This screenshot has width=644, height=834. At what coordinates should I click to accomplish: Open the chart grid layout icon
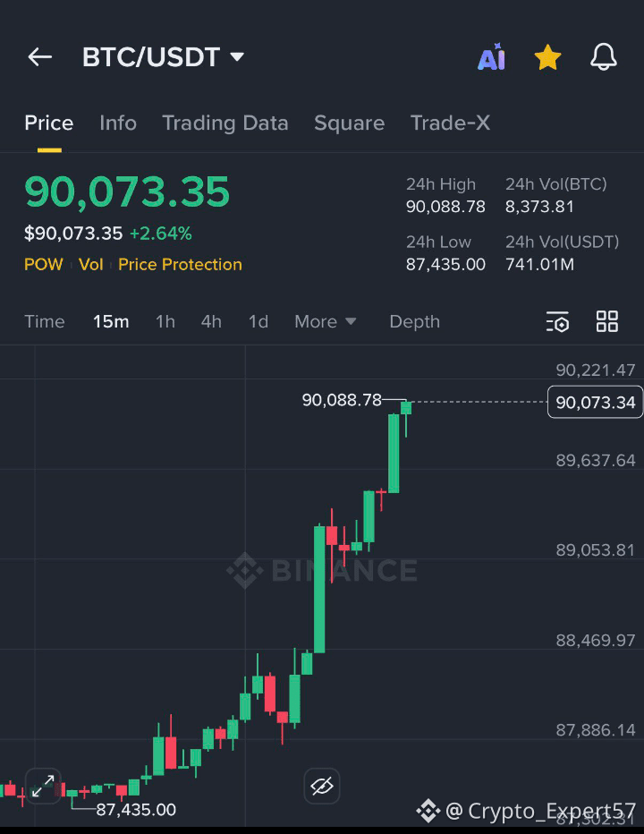(x=606, y=321)
